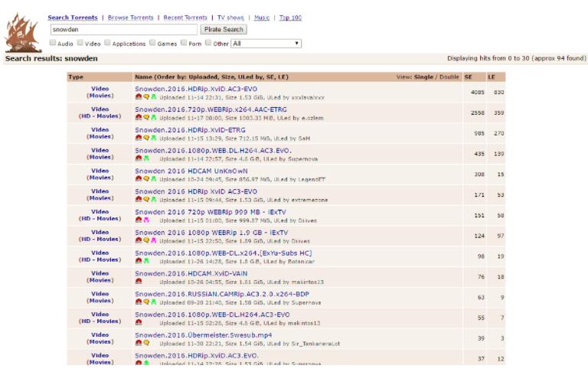
Task: Open comments icon on the xxxlavalxxx torrent
Action: (146, 97)
